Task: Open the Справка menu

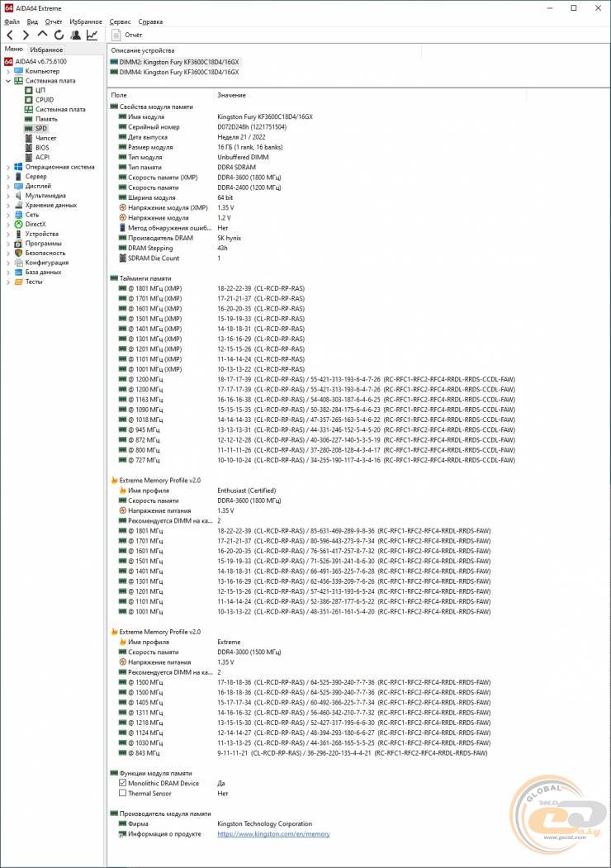Action: click(x=150, y=21)
